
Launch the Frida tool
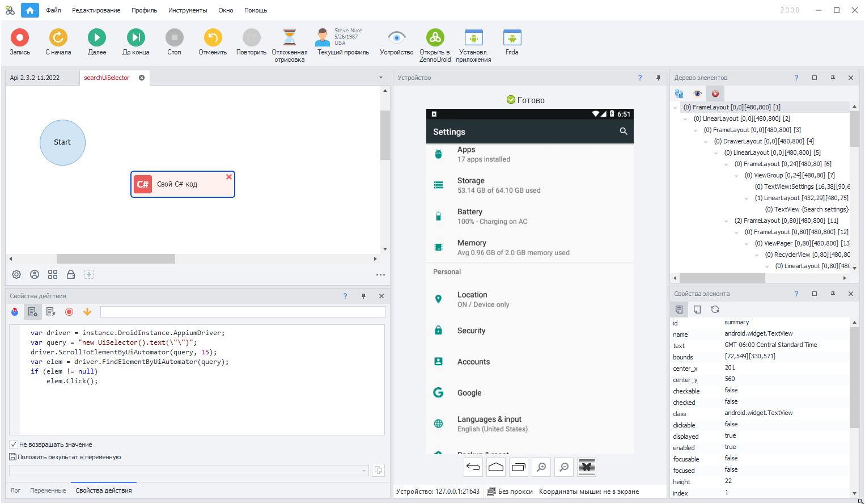coord(512,43)
